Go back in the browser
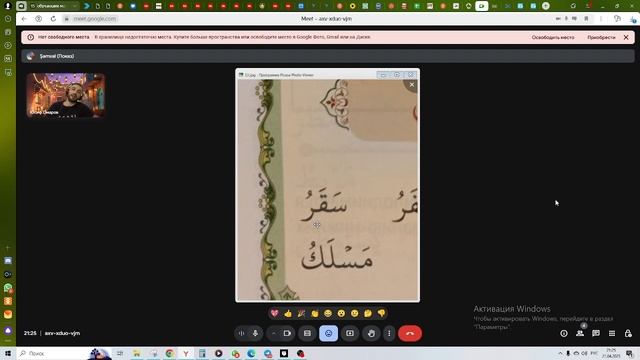Screen dimensions: 640x360 point(24,19)
